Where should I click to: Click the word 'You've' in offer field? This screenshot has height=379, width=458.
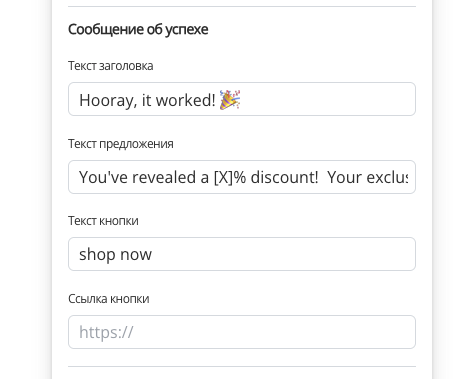103,177
